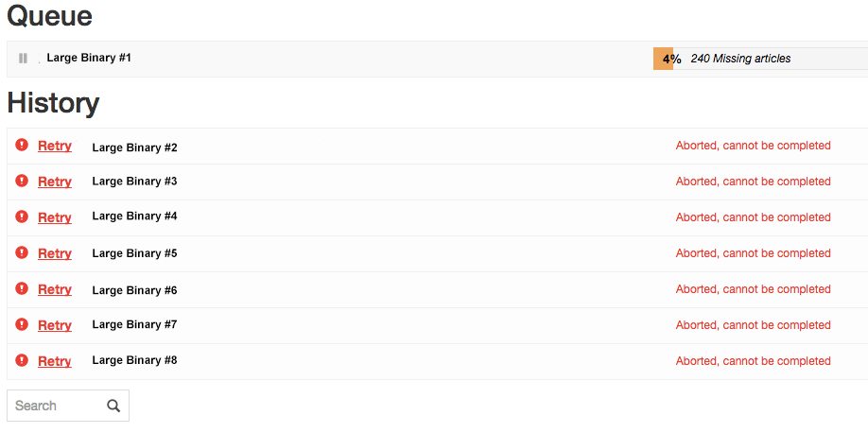Retry Large Binary #7 download
The height and width of the screenshot is (433, 868).
coord(54,325)
